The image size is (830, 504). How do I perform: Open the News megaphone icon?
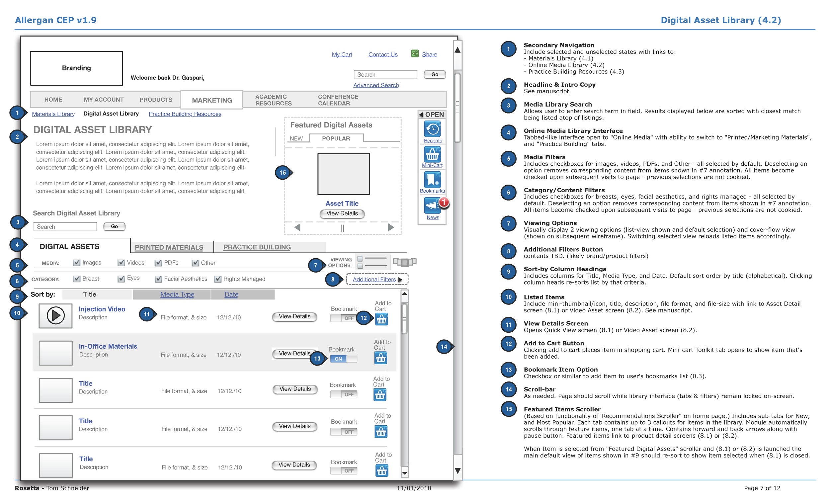(x=432, y=206)
